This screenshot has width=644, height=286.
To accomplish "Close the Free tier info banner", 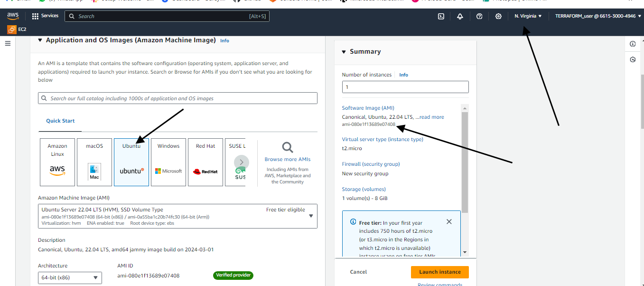I will click(449, 222).
